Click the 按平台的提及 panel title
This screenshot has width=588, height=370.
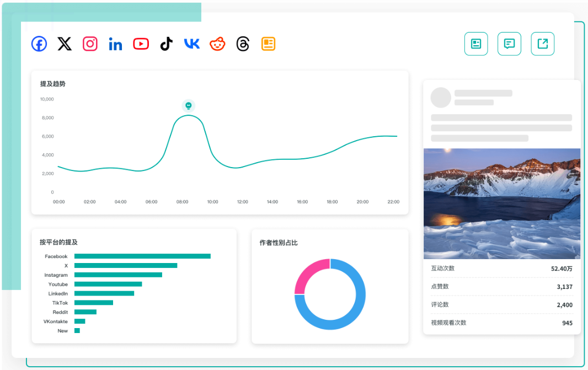point(58,242)
